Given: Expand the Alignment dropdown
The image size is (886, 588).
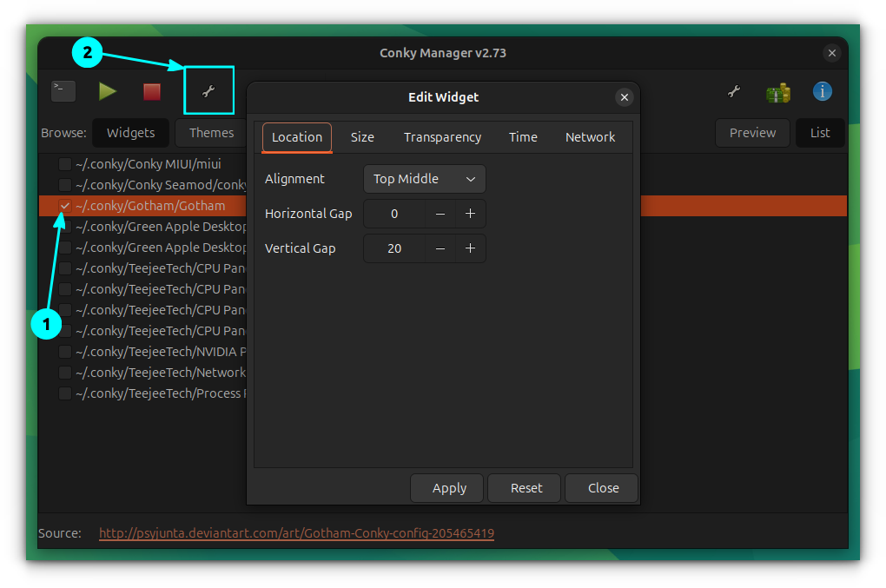Looking at the screenshot, I should click(424, 179).
